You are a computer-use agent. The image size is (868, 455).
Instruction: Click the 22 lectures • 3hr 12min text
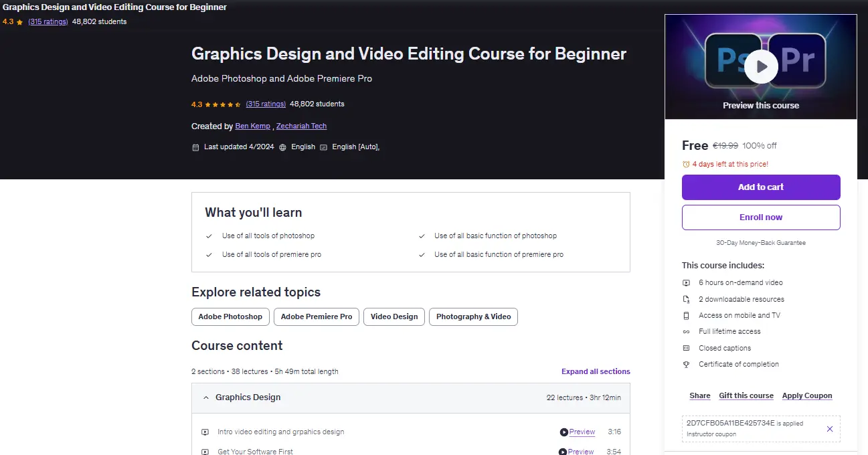coord(584,397)
